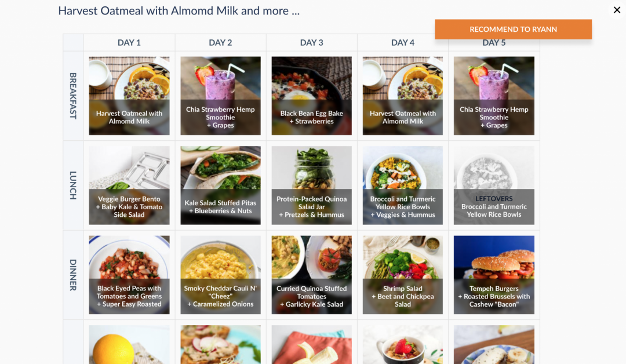Open Day 1 snack with orange image
Screen dimensions: 626x364
tap(129, 344)
